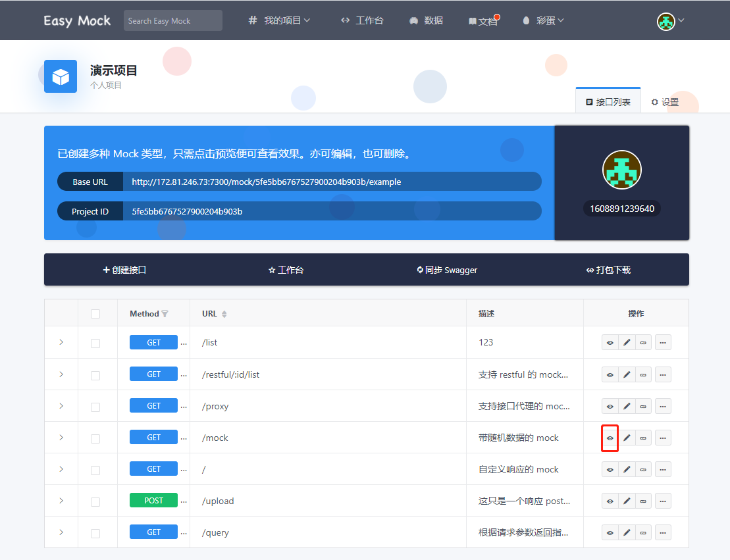The width and height of the screenshot is (730, 560).
Task: Expand the /query row details
Action: (61, 532)
